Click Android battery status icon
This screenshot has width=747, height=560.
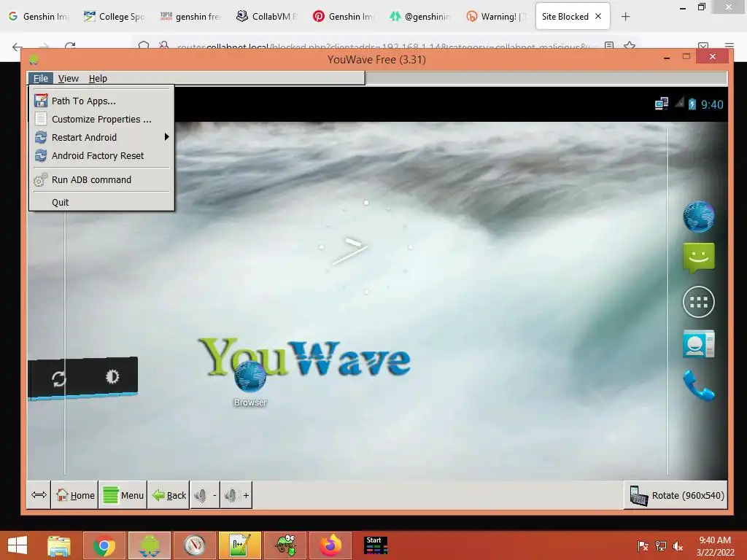click(x=692, y=104)
